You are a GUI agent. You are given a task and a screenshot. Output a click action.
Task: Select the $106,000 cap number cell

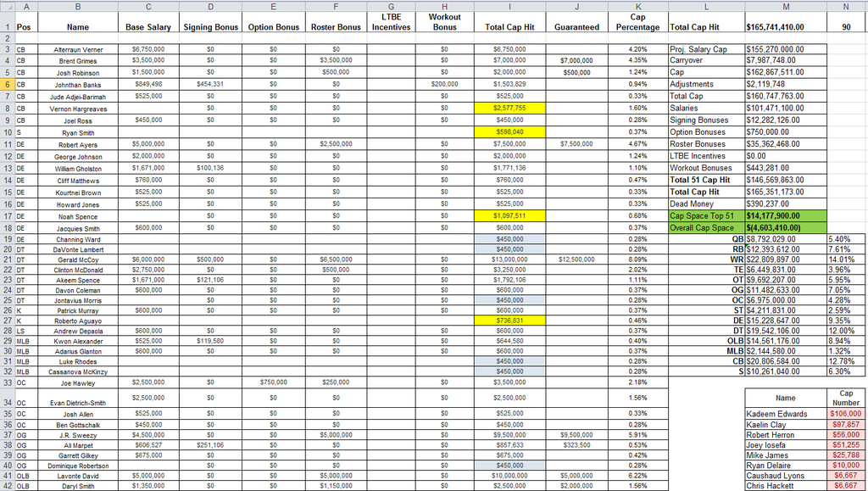click(846, 414)
